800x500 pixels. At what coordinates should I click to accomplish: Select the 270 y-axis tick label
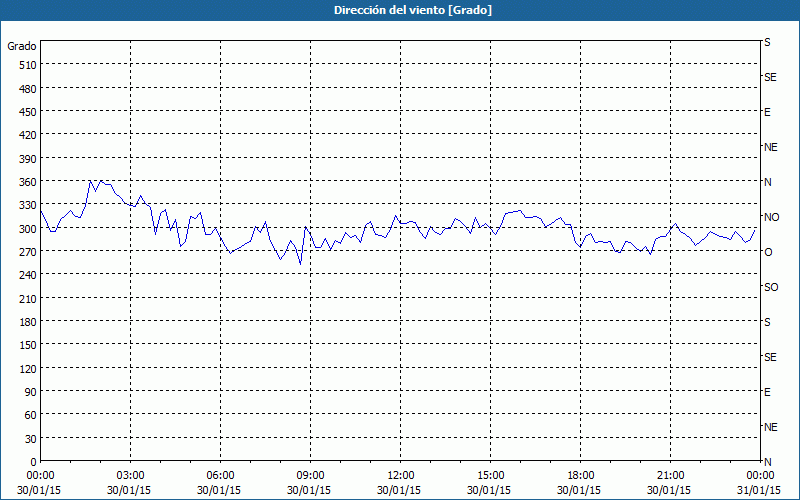(25, 251)
